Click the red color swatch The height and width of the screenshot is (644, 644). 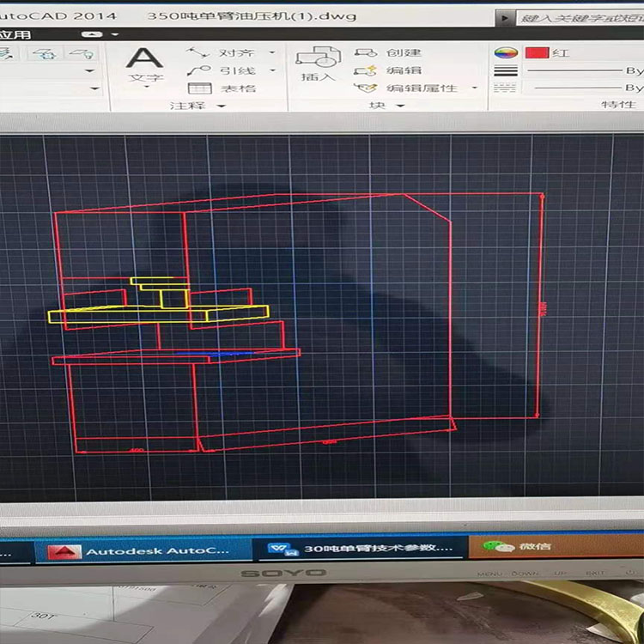[x=537, y=52]
